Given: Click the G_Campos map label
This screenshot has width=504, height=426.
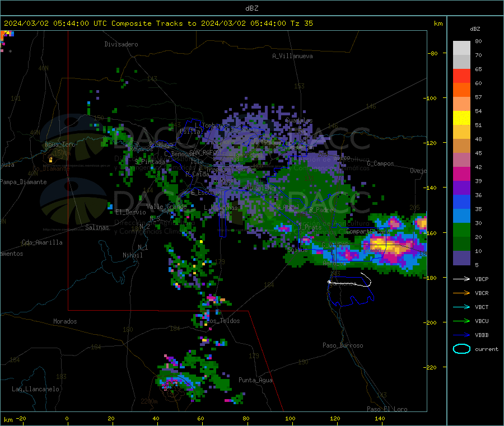Looking at the screenshot, I should coord(380,163).
